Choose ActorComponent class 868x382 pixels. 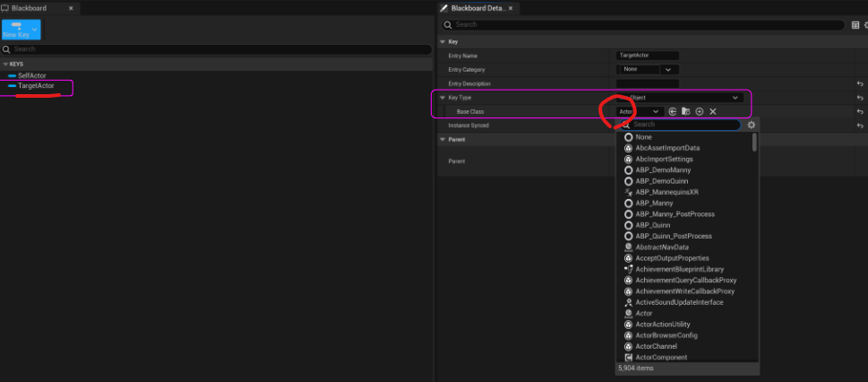(661, 358)
